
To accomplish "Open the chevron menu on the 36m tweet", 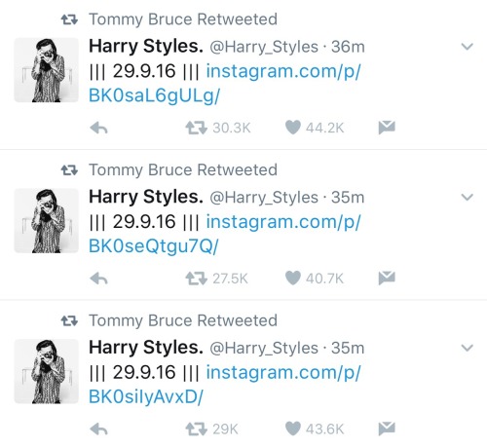I will [467, 47].
